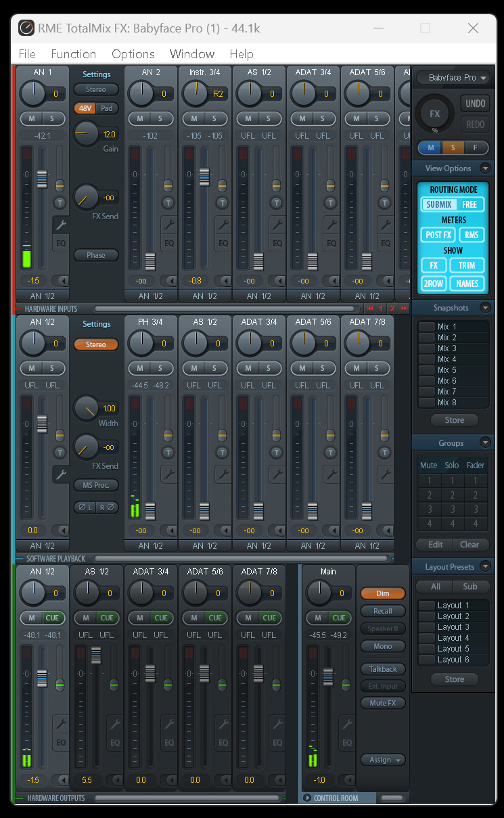Open wrench settings on PH 3/4 playback channel
504x818 pixels.
pyautogui.click(x=169, y=474)
